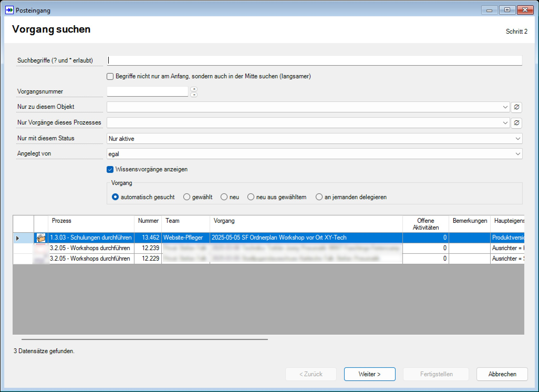This screenshot has width=539, height=392.
Task: Click the 'Weiter >' button
Action: point(370,374)
